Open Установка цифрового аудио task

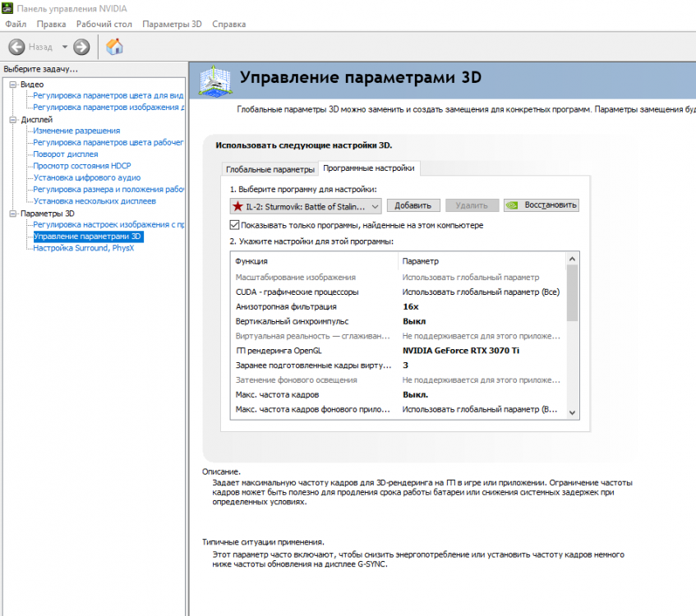(87, 177)
